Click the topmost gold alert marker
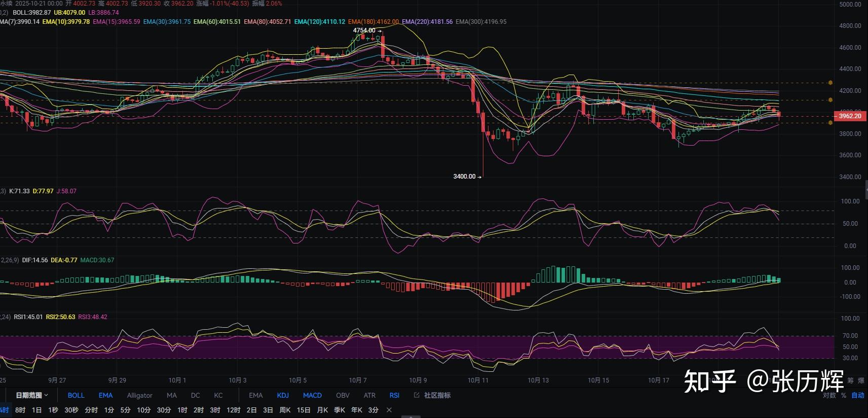868x418 pixels. tap(830, 82)
